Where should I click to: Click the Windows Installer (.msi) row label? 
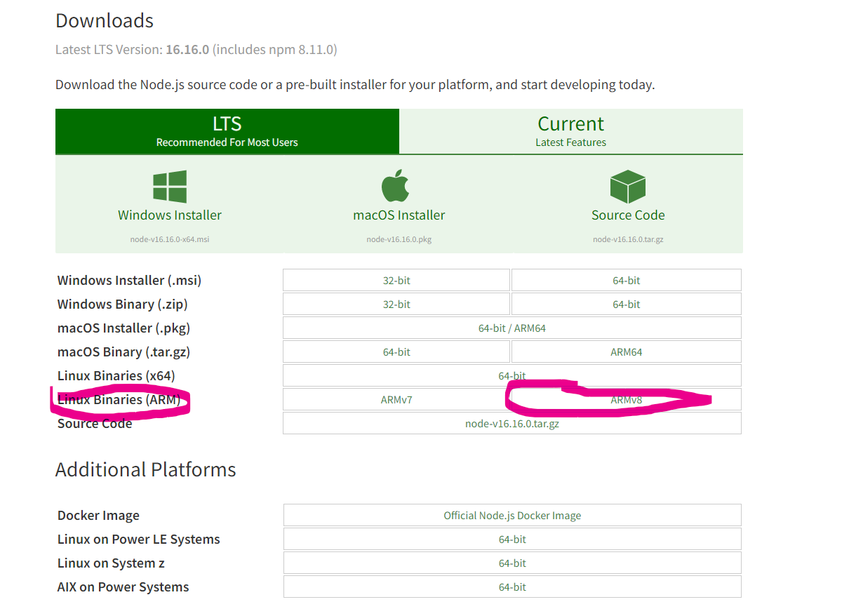click(x=129, y=281)
